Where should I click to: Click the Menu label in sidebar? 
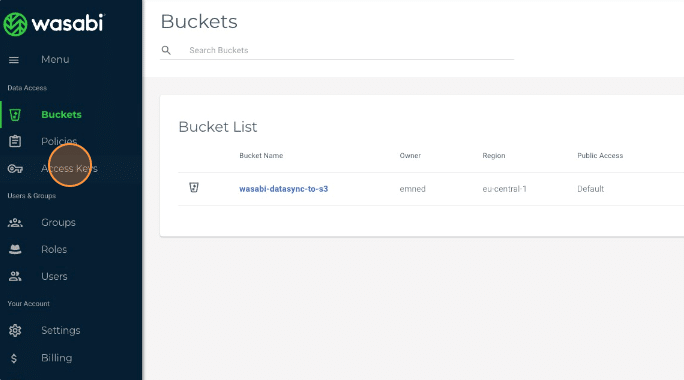(x=55, y=59)
